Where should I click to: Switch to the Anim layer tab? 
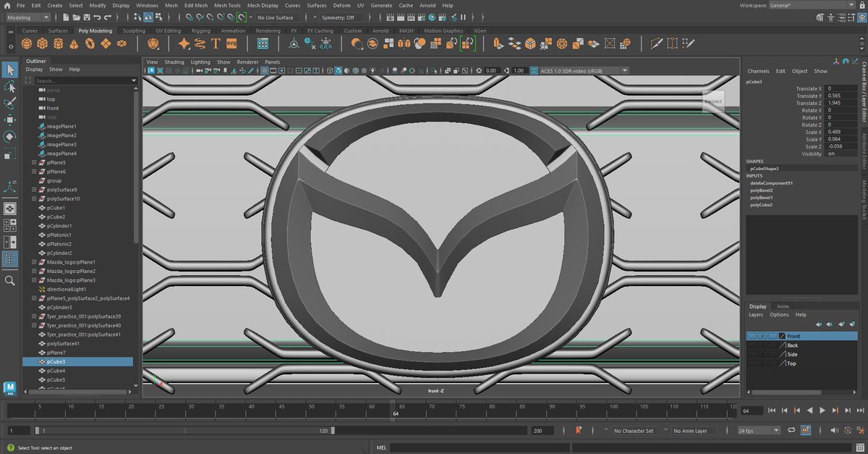coord(783,306)
